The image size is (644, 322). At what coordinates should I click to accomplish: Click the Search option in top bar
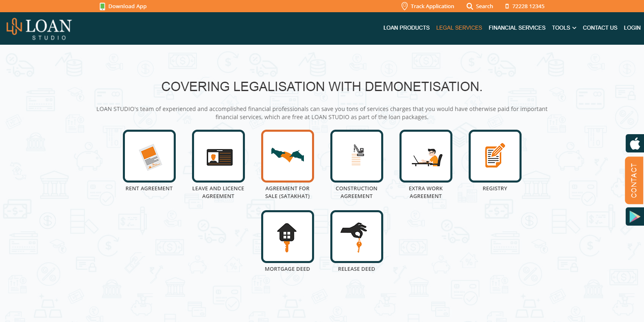(480, 6)
